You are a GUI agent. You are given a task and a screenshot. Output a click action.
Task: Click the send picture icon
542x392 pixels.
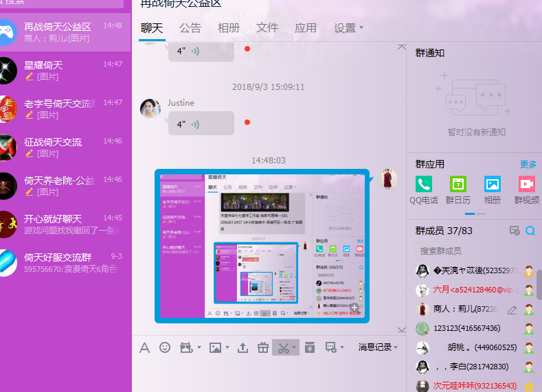click(215, 347)
